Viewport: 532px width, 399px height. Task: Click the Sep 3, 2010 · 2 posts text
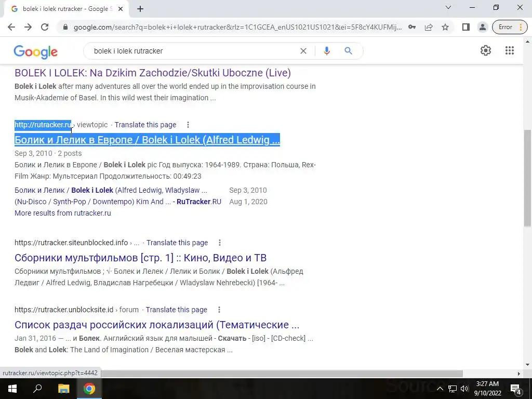tap(48, 153)
